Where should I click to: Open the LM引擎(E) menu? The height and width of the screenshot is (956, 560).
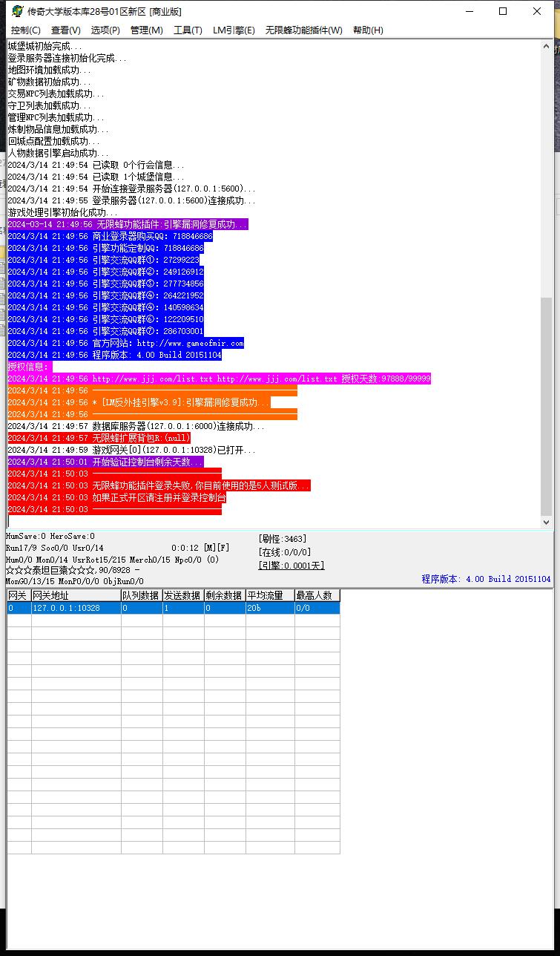click(234, 30)
